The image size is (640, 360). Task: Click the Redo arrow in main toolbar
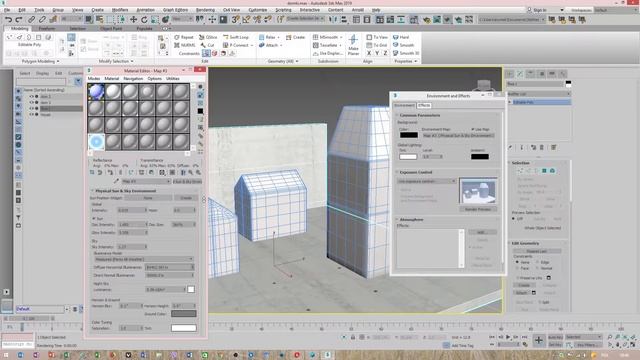[19, 19]
